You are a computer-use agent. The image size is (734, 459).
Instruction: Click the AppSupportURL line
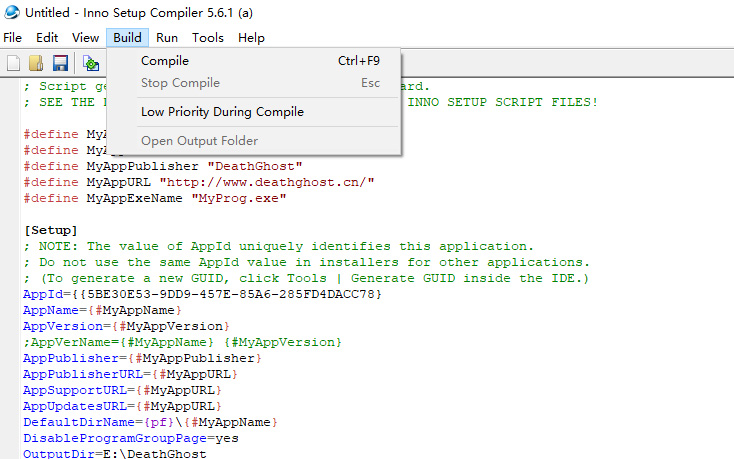pos(122,390)
